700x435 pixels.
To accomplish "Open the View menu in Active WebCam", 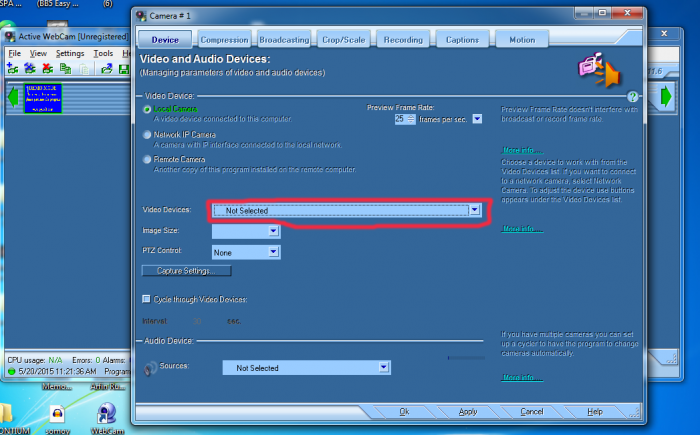I will tap(38, 54).
